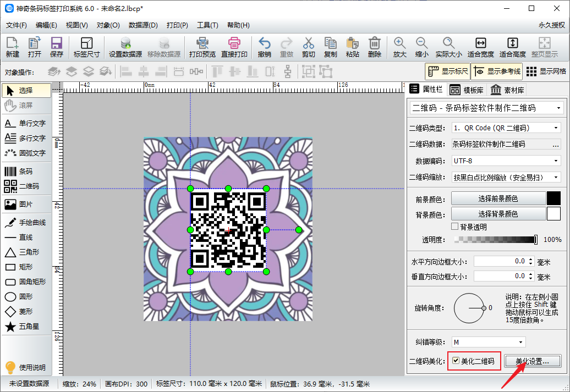Image resolution: width=570 pixels, height=392 pixels.
Task: Open a file with 打开 icon
Action: coord(35,47)
